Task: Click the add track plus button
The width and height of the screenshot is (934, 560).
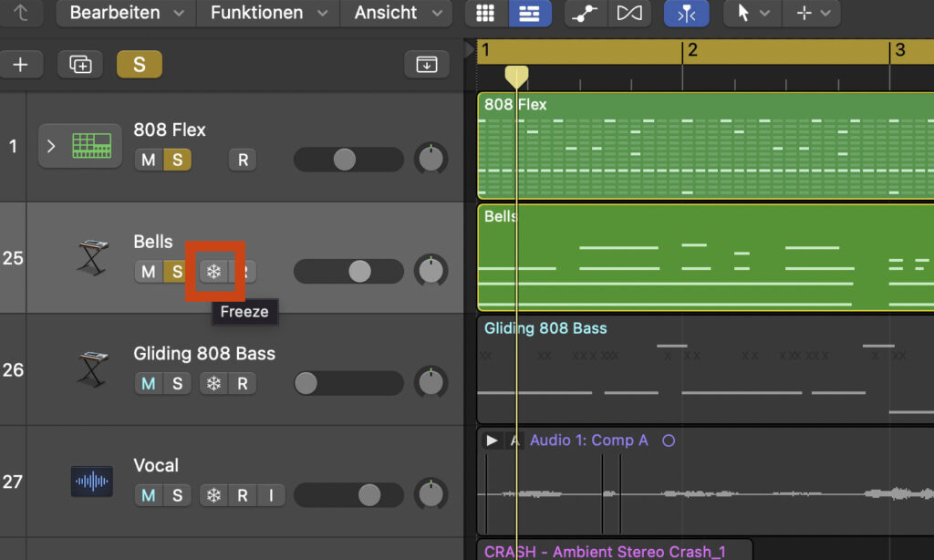Action: [21, 65]
